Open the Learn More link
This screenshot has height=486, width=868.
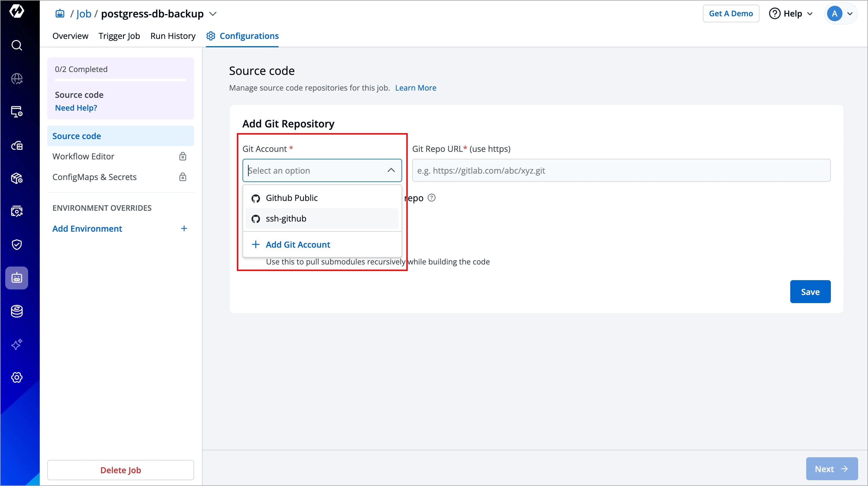coord(415,88)
